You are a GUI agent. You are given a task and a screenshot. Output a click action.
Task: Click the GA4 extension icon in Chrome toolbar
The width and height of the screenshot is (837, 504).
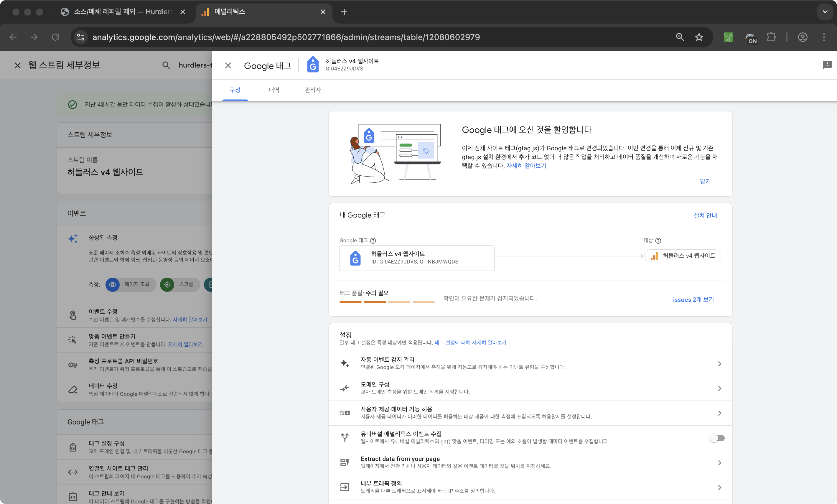point(728,37)
